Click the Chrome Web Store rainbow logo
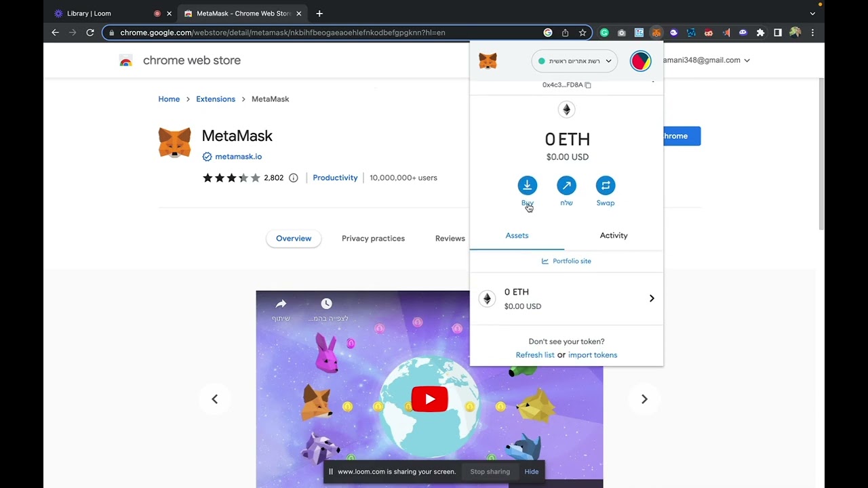The image size is (868, 488). coord(125,61)
